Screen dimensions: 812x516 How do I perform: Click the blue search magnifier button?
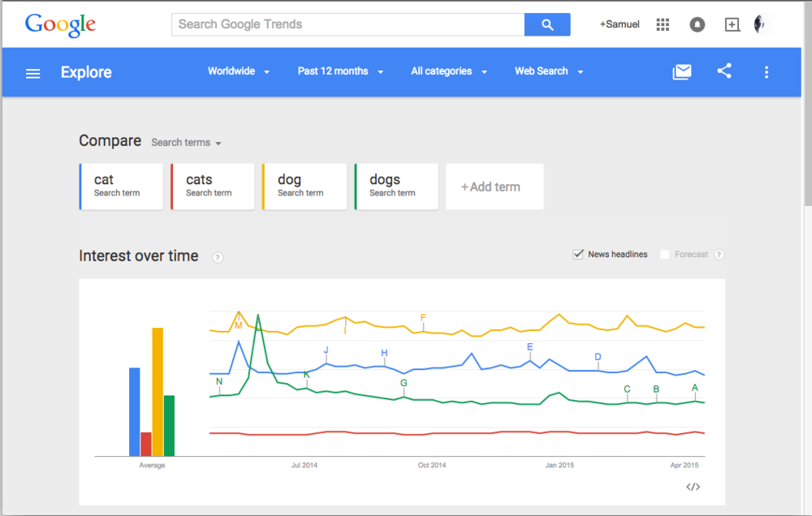[547, 24]
